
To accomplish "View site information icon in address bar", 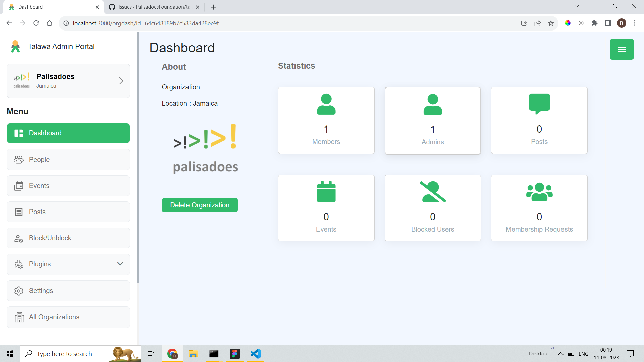I will tap(66, 23).
